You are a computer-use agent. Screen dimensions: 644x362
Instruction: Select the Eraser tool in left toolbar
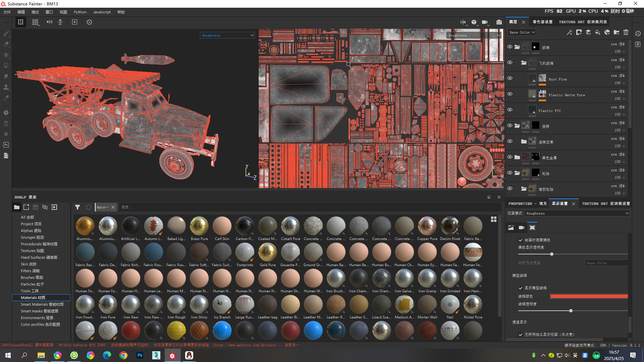(6, 44)
